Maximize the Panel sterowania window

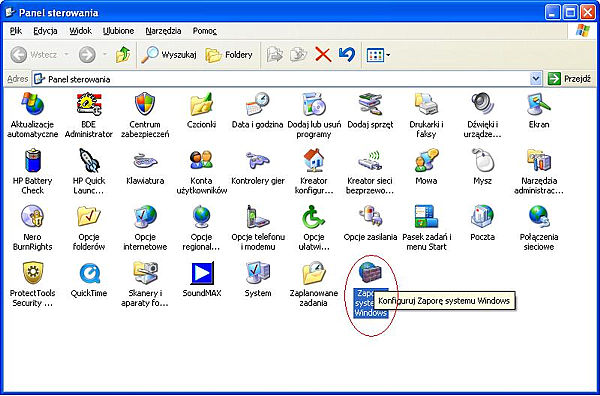[570, 13]
